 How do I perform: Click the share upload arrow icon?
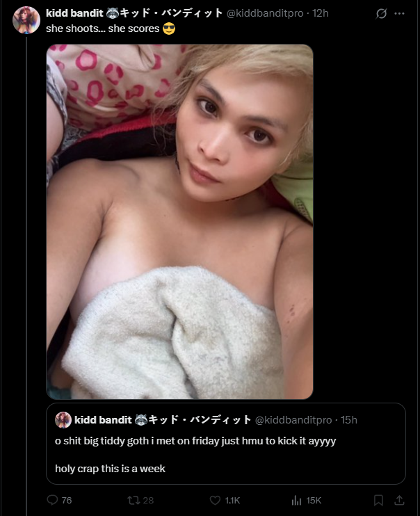(399, 501)
